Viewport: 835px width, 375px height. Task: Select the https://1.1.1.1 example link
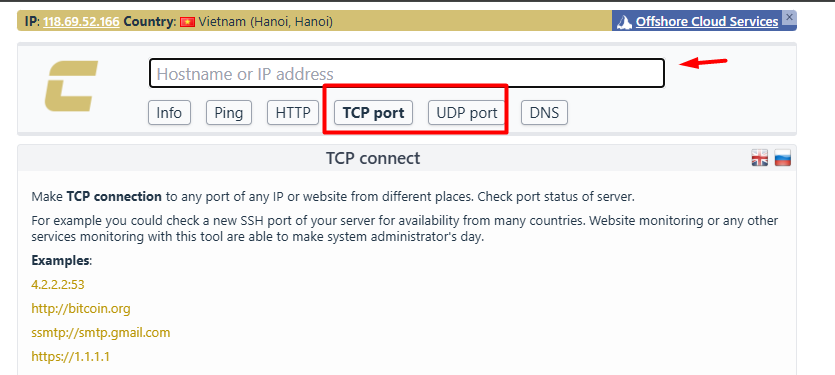click(71, 356)
